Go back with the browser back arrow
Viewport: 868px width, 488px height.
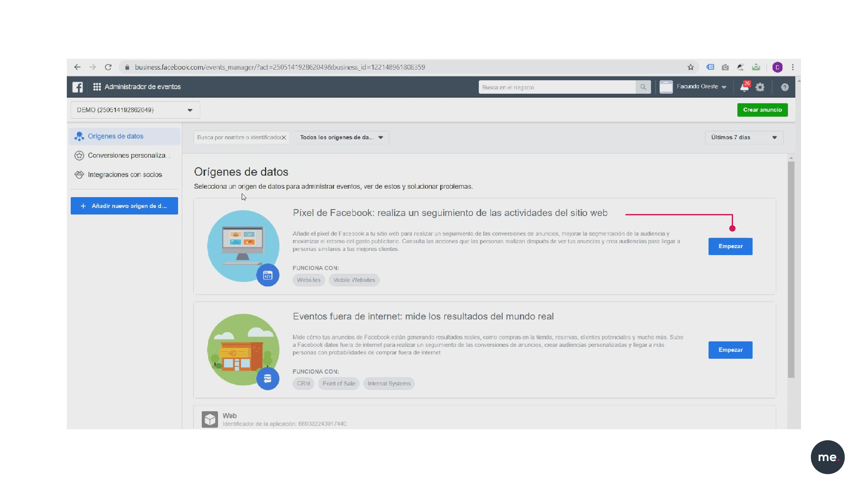[x=77, y=67]
